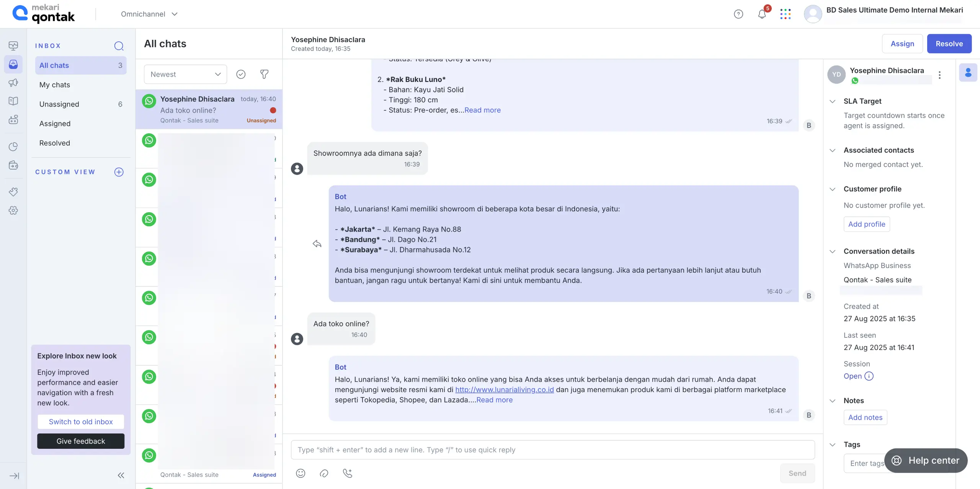This screenshot has height=489, width=980.
Task: Open the app launcher grid icon
Action: [x=785, y=14]
